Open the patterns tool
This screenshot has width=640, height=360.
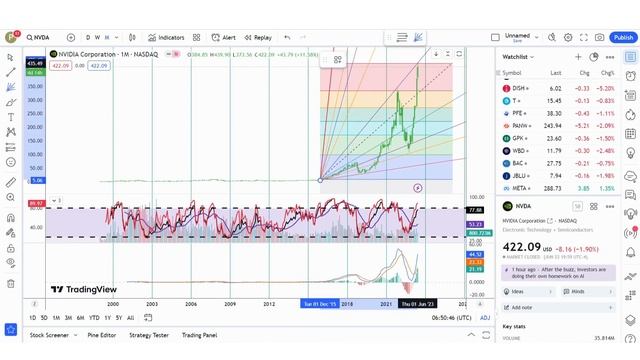click(11, 132)
